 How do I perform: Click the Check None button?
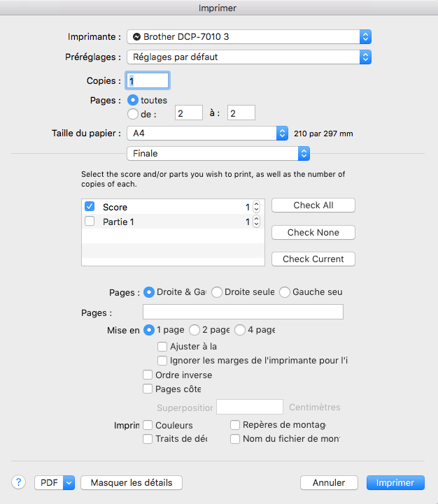tap(313, 232)
